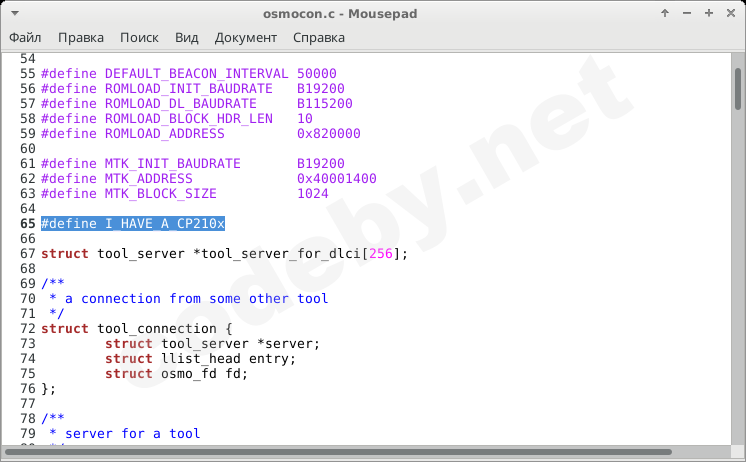The image size is (746, 462).
Task: Click 'ROMLOAD_ADDRESS' on line 59
Action: tap(165, 134)
